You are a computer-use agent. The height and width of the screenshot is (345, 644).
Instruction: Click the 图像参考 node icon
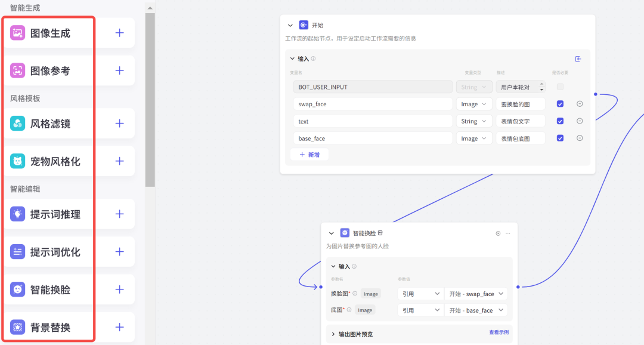coord(17,70)
